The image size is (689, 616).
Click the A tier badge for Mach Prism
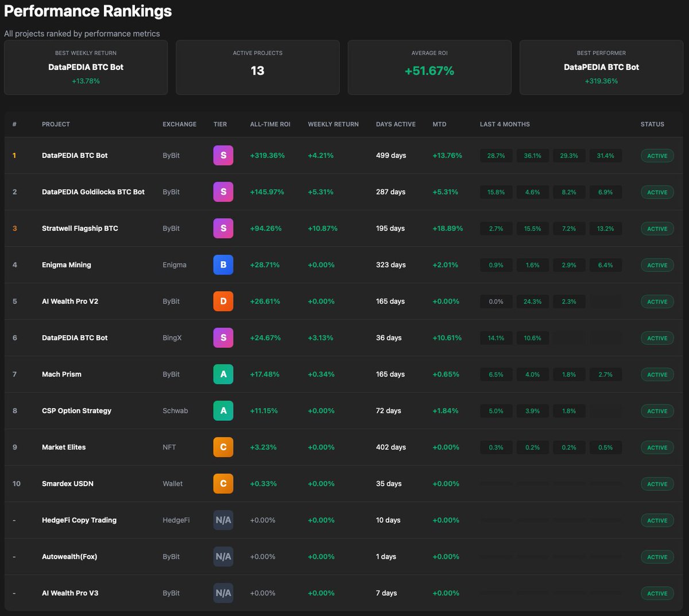(223, 374)
